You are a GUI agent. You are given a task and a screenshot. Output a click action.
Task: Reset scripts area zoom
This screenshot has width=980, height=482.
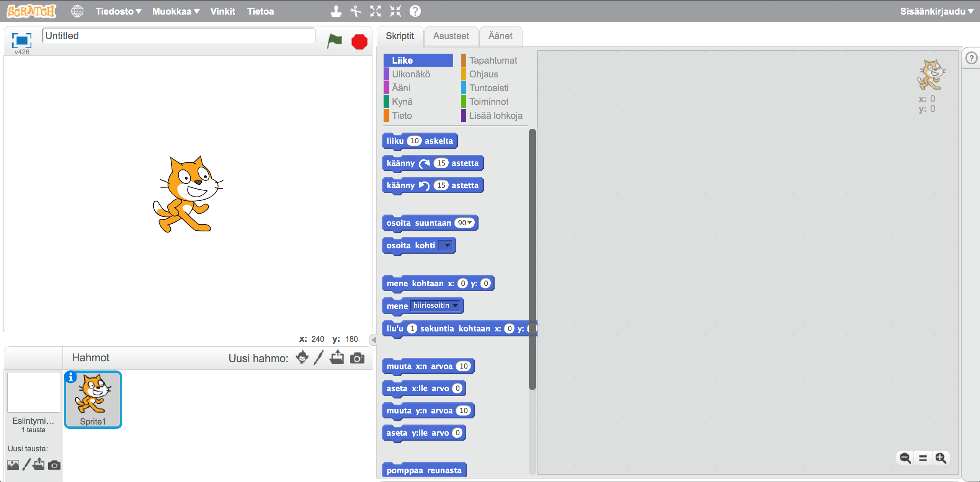923,458
